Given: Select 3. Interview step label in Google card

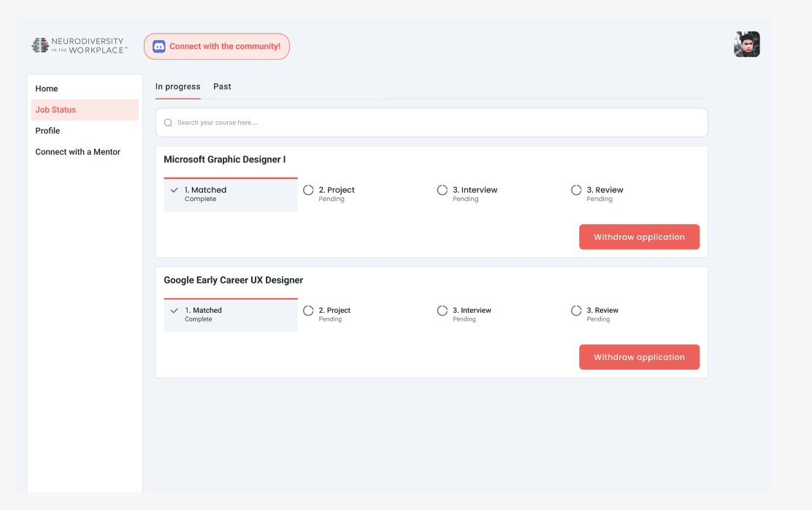Looking at the screenshot, I should click(x=472, y=311).
